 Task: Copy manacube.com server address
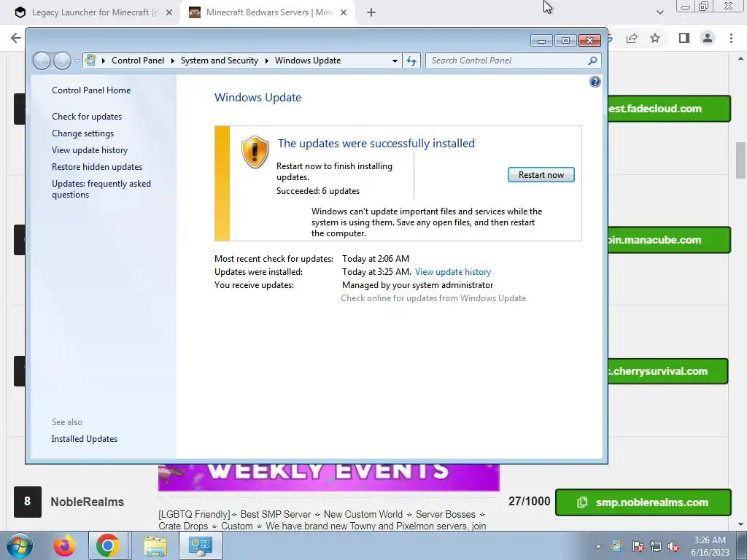(x=669, y=240)
